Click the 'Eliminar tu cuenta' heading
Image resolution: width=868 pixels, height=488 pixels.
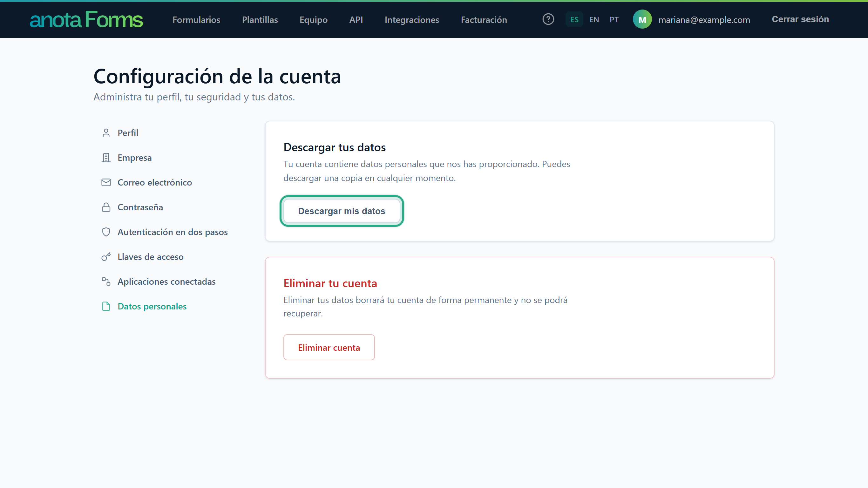(x=330, y=283)
